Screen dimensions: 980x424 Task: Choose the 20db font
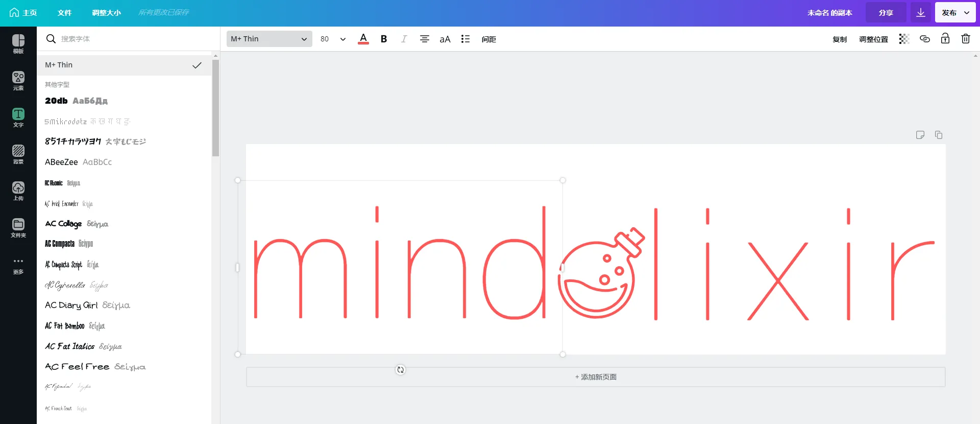(x=124, y=101)
